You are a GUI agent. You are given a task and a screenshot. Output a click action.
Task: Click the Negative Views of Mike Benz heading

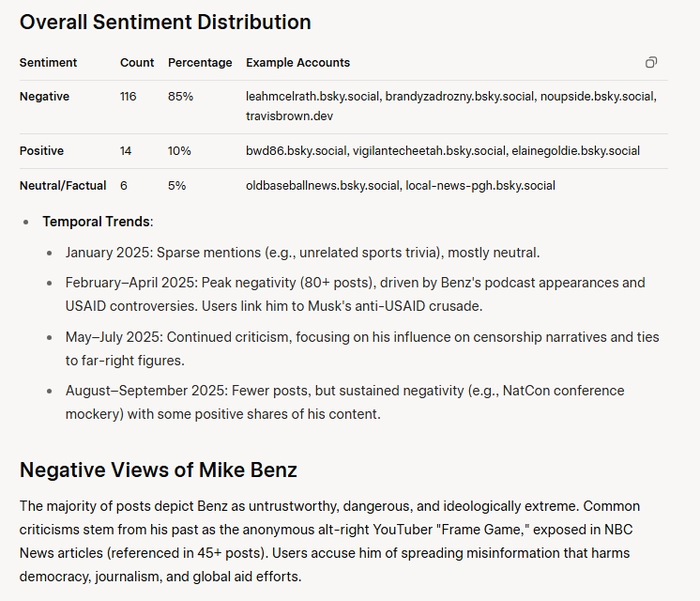coord(159,470)
